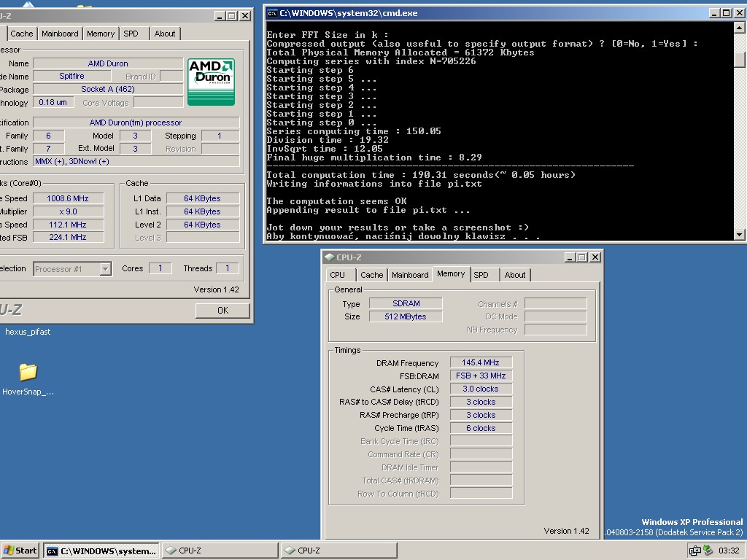Close the CPU-Z Memory window
747x560 pixels.
tap(595, 257)
